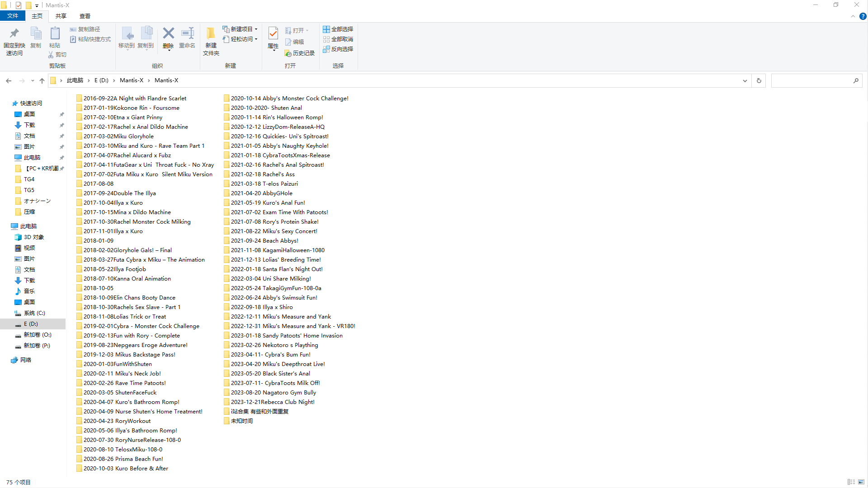The width and height of the screenshot is (868, 488).
Task: Click the title bar properties checkmark icon
Action: (19, 5)
